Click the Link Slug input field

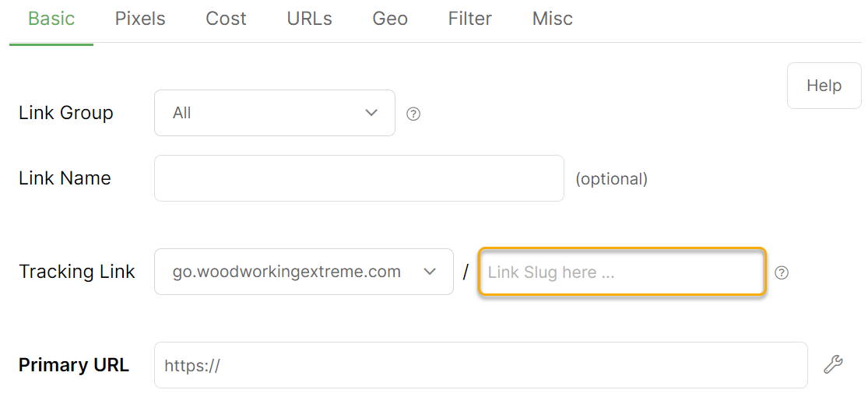(621, 272)
